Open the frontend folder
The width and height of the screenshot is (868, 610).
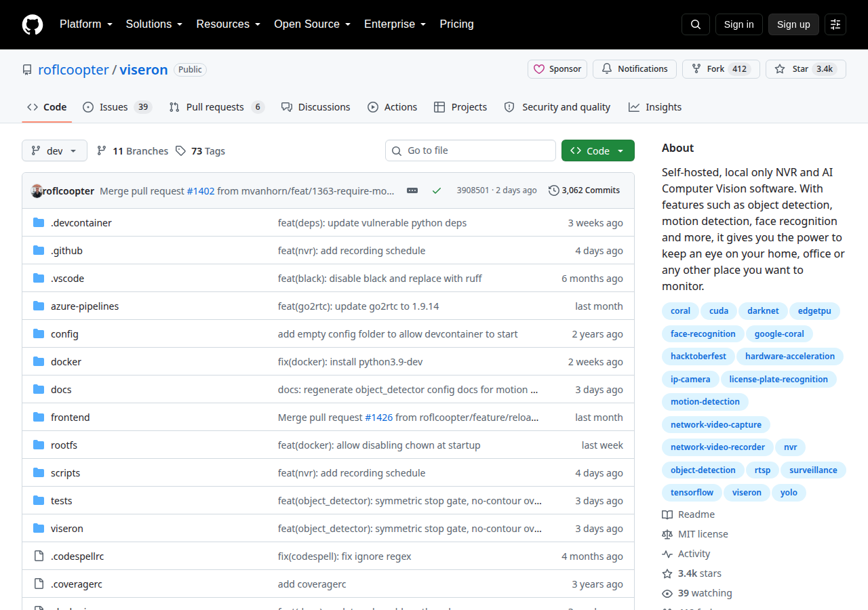tap(71, 418)
